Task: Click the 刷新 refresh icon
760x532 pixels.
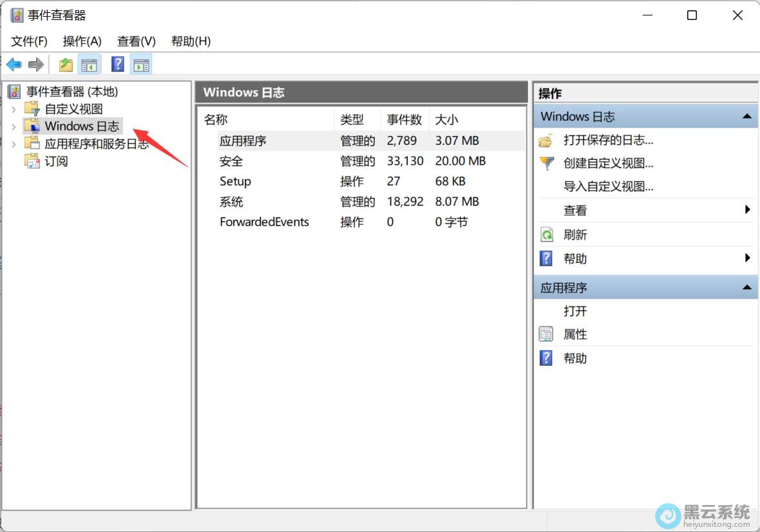Action: tap(546, 234)
